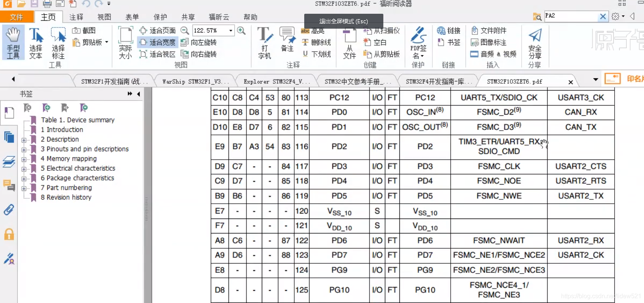Switch to STM32F1开发指南 document tab

[114, 81]
